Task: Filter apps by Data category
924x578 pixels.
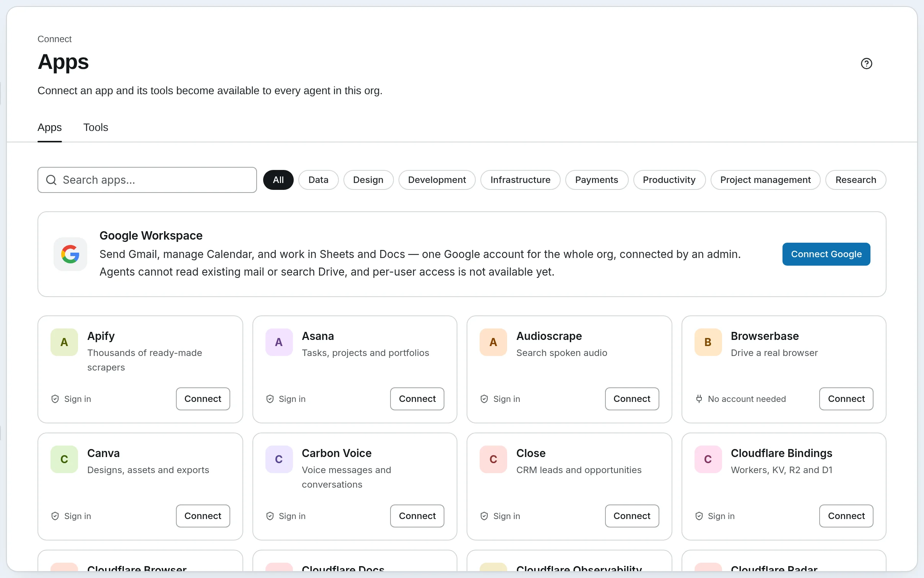Action: point(319,180)
